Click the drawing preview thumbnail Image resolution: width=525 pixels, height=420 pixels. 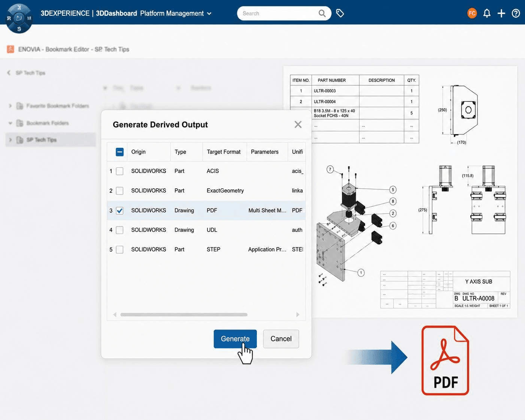(x=401, y=192)
